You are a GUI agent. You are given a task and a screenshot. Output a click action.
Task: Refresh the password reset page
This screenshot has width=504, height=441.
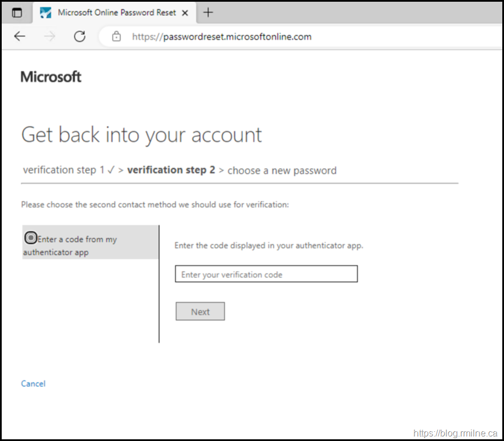point(80,36)
